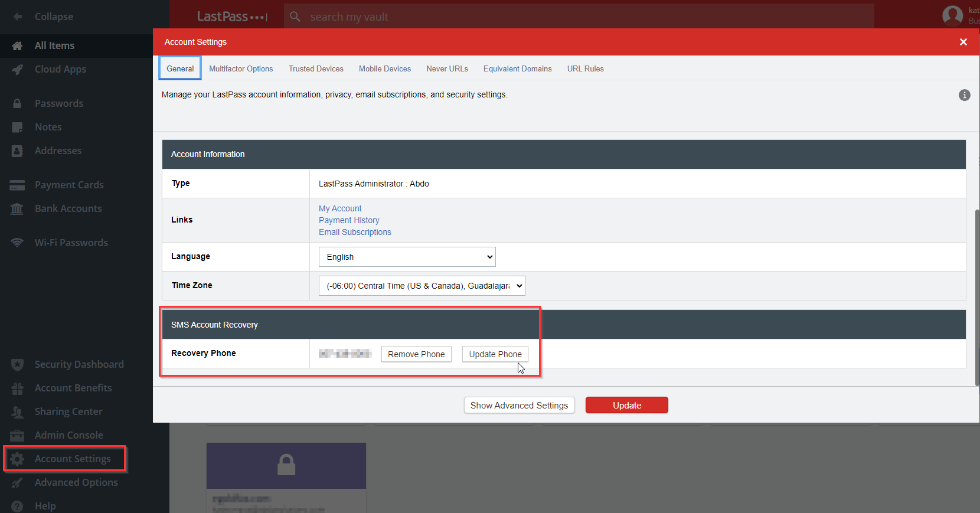This screenshot has width=980, height=513.
Task: Click the Notes icon in sidebar
Action: pos(17,127)
